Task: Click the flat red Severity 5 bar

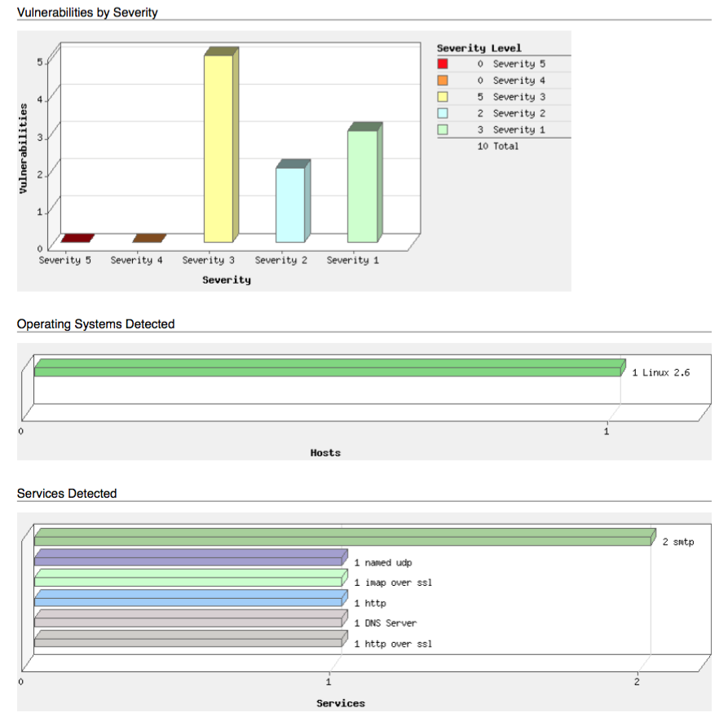Action: point(77,238)
